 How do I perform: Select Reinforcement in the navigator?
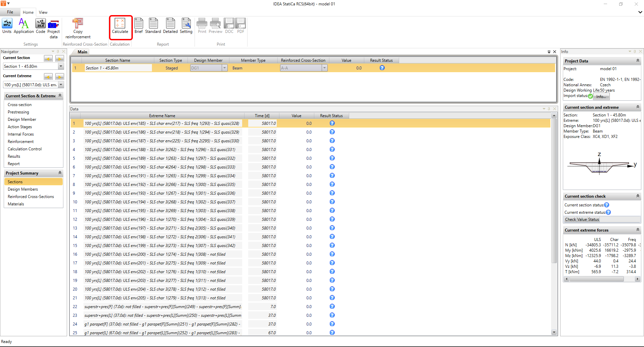click(x=21, y=142)
